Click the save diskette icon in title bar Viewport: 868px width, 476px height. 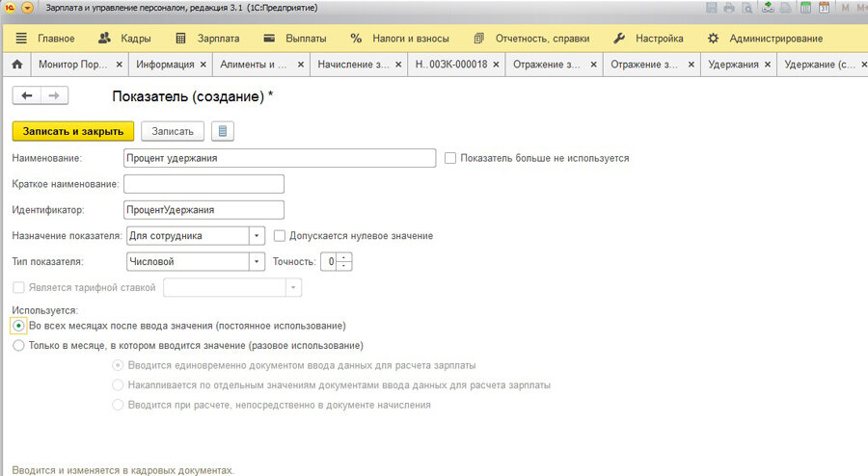point(712,8)
